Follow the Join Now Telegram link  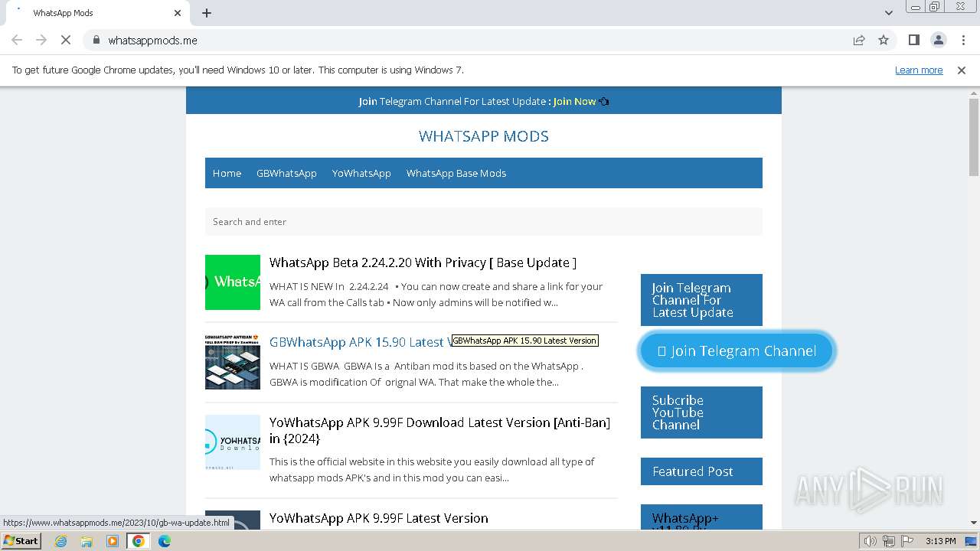tap(574, 101)
